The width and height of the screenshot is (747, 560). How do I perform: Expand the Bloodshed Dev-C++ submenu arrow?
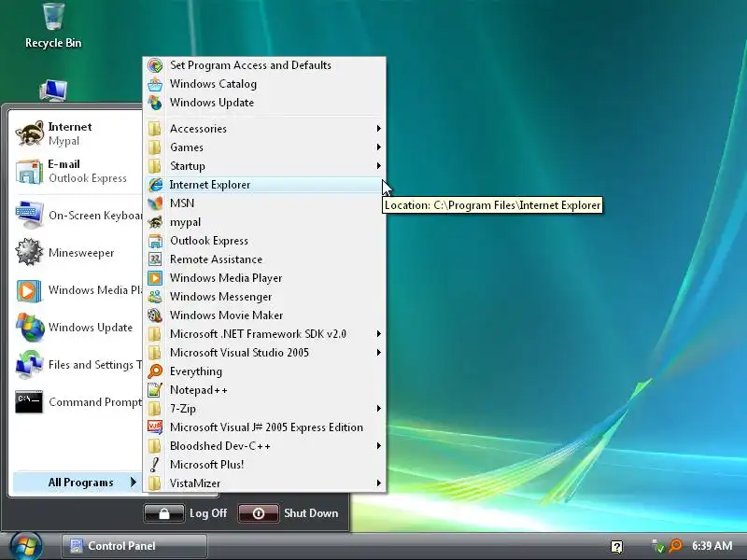(379, 446)
